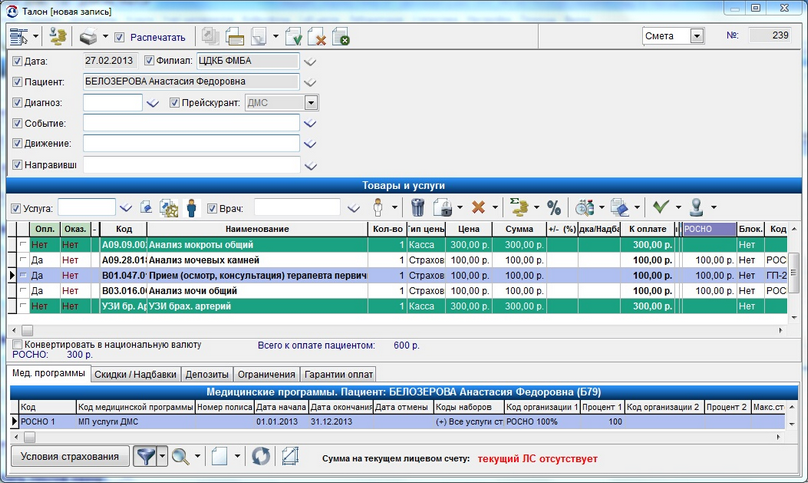Screen dimensions: 808x483
Task: Click the medical programs horizontal scrollbar thumb
Action: (x=30, y=437)
